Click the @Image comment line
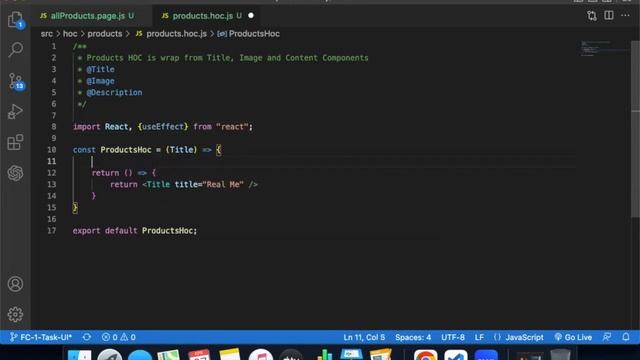 100,81
